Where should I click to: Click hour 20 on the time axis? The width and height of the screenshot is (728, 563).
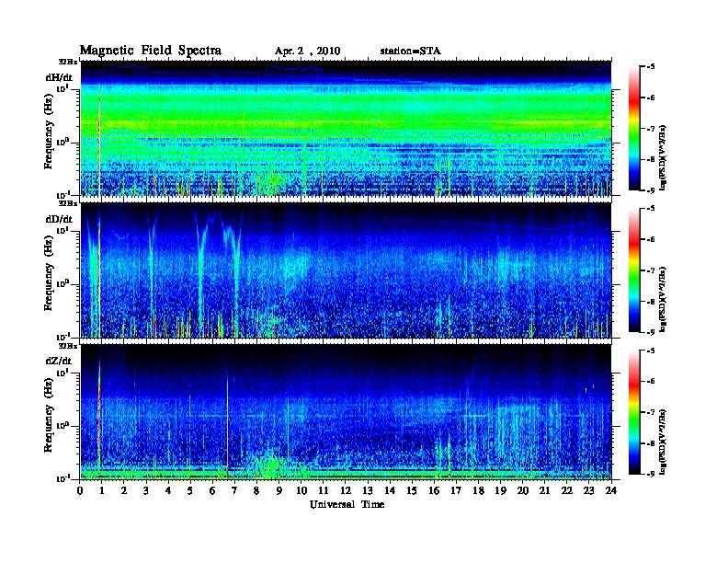[x=523, y=490]
